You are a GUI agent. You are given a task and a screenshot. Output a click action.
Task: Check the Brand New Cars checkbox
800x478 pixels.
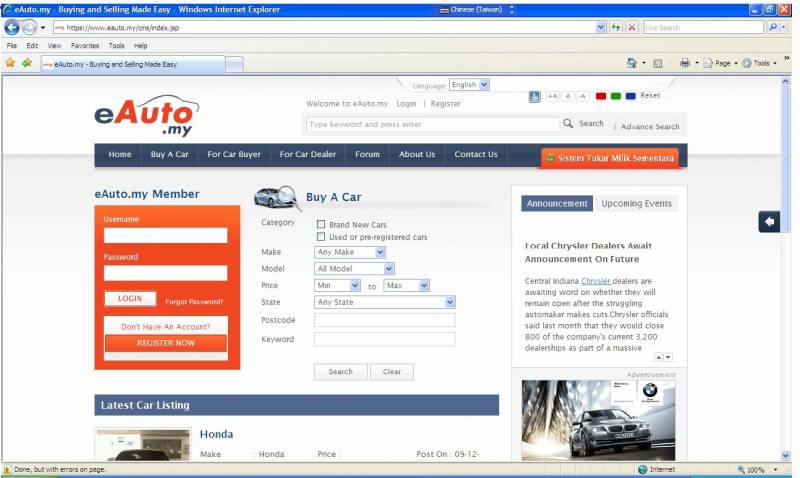pos(321,224)
